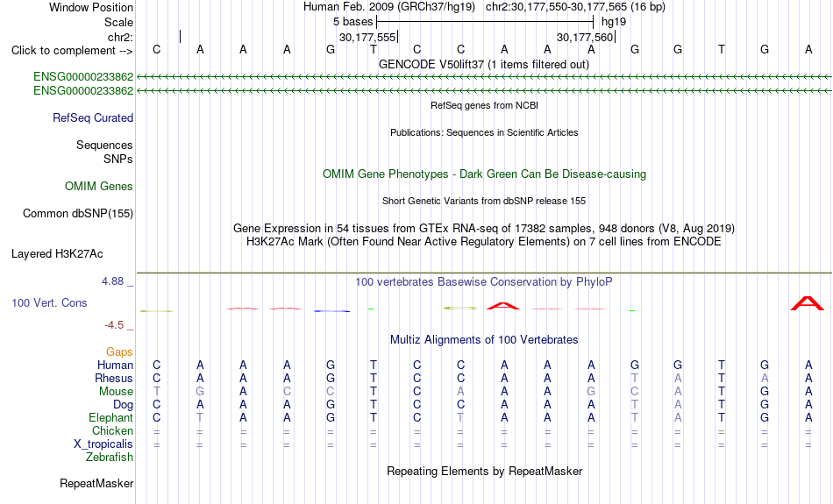Click the blue PhyloP bar under base G
This screenshot has height=504, width=833.
click(x=331, y=310)
